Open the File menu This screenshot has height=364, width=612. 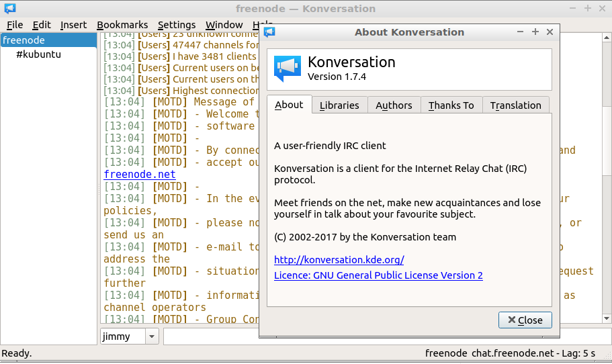tap(15, 25)
